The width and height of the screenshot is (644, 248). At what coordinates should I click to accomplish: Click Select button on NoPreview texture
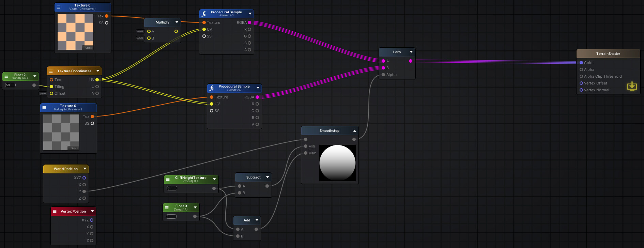(74, 148)
